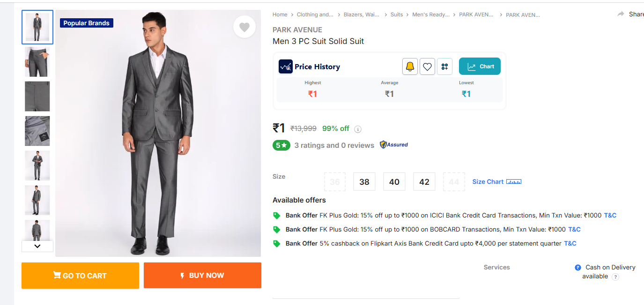Choose size 42
644x305 pixels.
pyautogui.click(x=424, y=182)
